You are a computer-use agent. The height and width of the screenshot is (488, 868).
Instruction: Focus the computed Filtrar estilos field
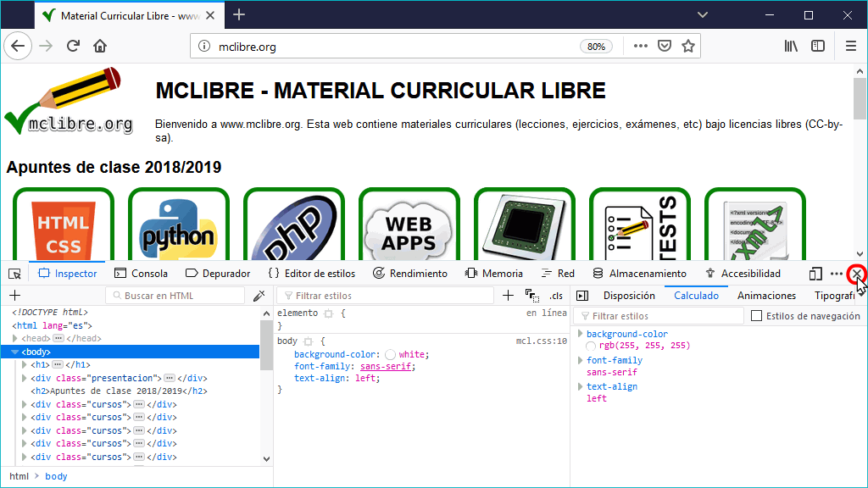coord(659,316)
